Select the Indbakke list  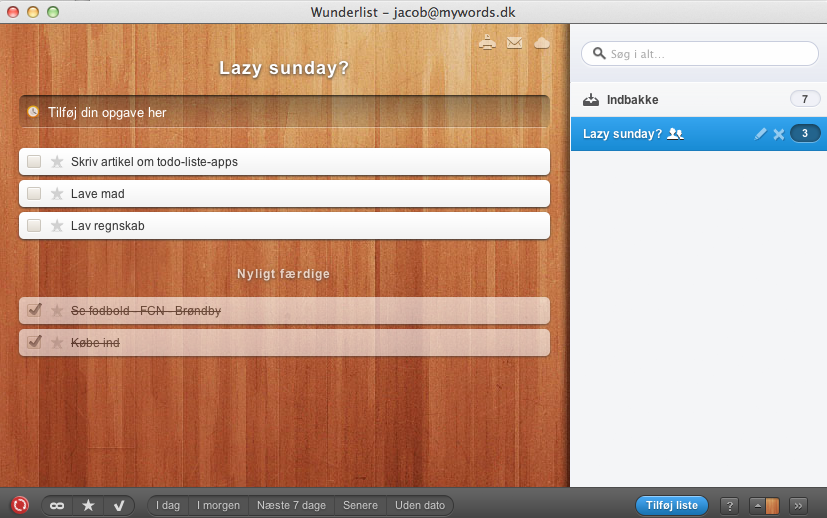699,99
